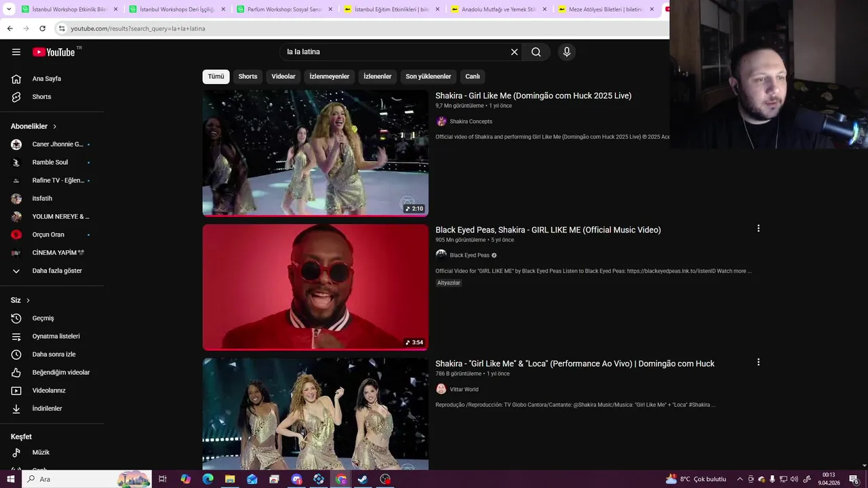Image resolution: width=868 pixels, height=488 pixels.
Task: Focus the browser address bar URL
Action: pyautogui.click(x=138, y=28)
